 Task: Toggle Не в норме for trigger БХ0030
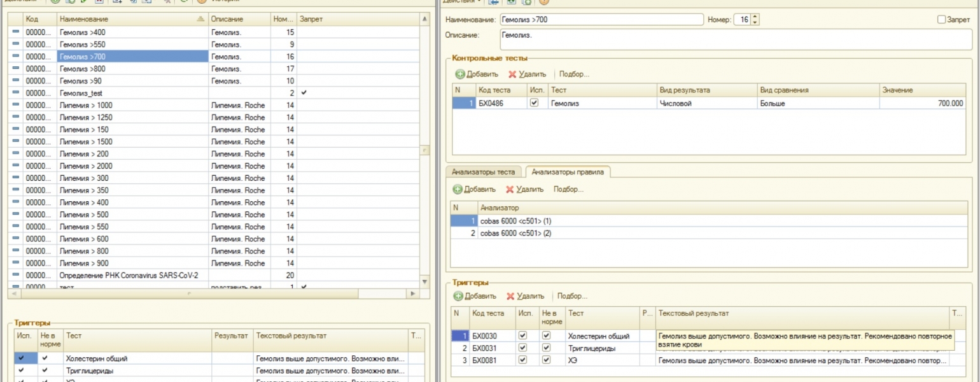(546, 336)
